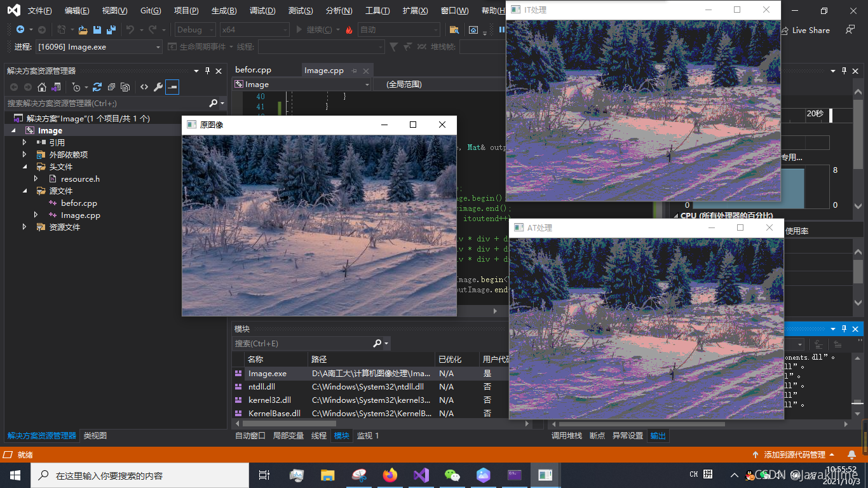Select befor.cpp in the 源文件 folder
The height and width of the screenshot is (488, 868).
pos(79,203)
